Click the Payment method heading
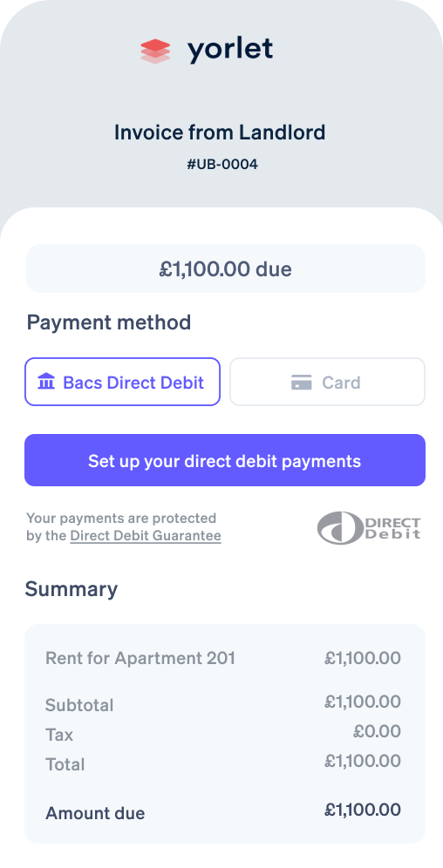The height and width of the screenshot is (868, 443). tap(108, 322)
